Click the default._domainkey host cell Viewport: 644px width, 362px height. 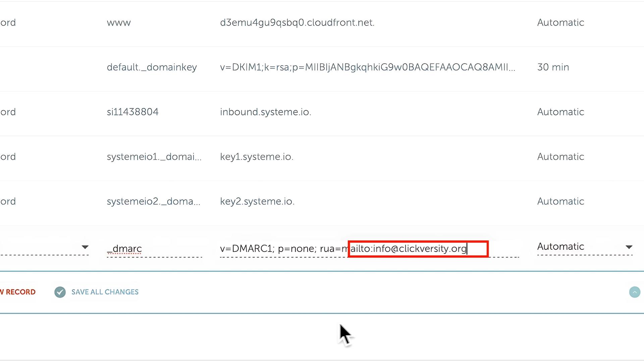(152, 67)
